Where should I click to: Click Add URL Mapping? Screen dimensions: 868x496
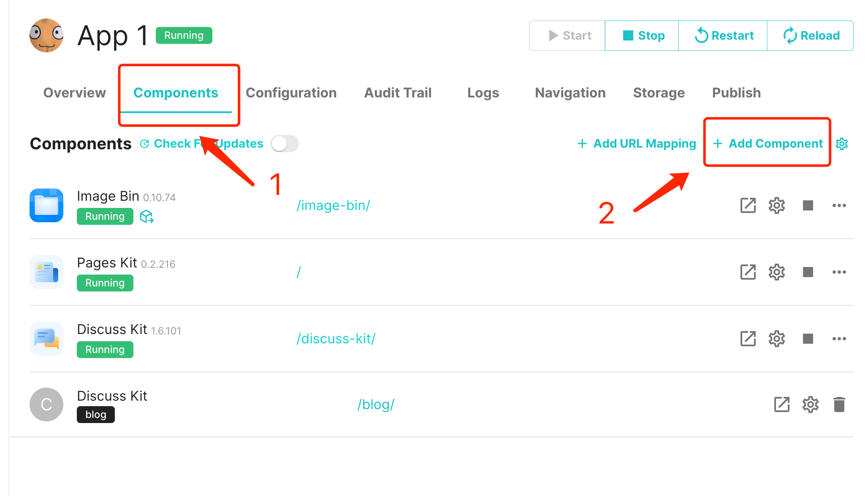(637, 144)
